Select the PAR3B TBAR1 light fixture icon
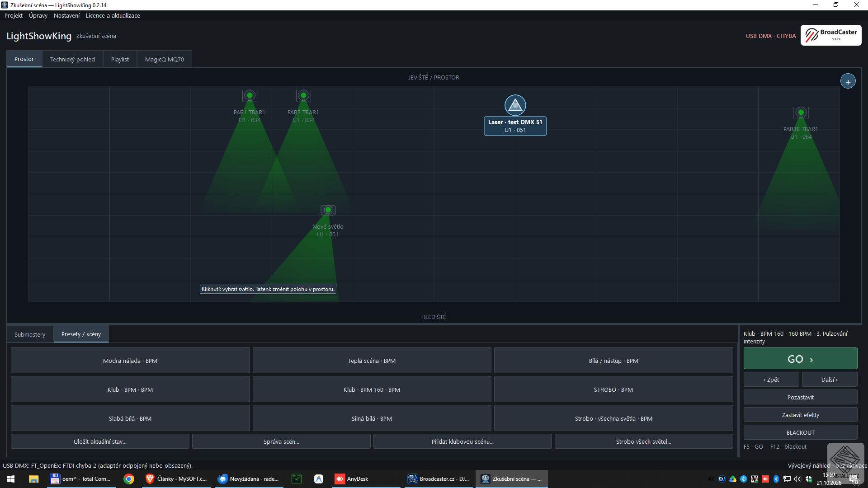Image resolution: width=868 pixels, height=488 pixels. tap(801, 112)
